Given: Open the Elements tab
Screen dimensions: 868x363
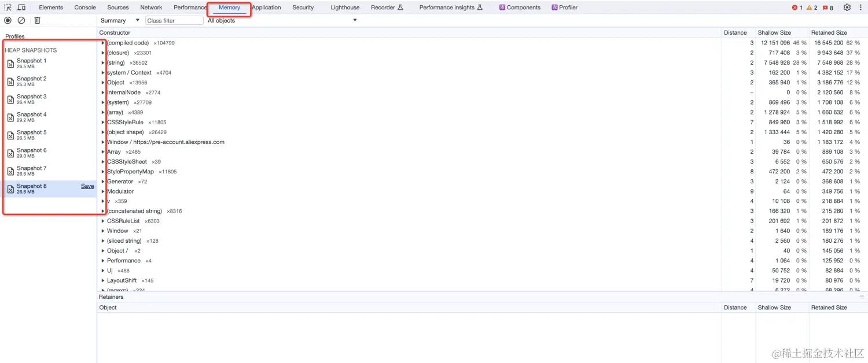Looking at the screenshot, I should pos(51,8).
